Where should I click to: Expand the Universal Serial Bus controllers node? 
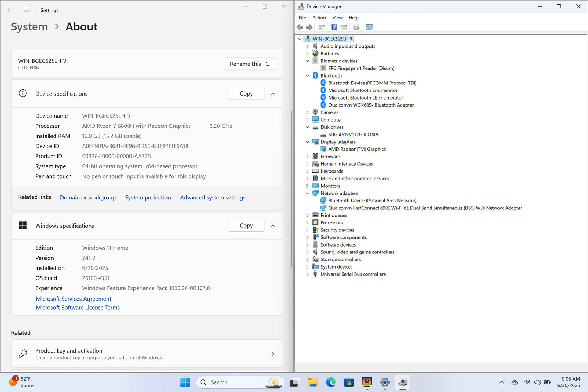click(308, 274)
